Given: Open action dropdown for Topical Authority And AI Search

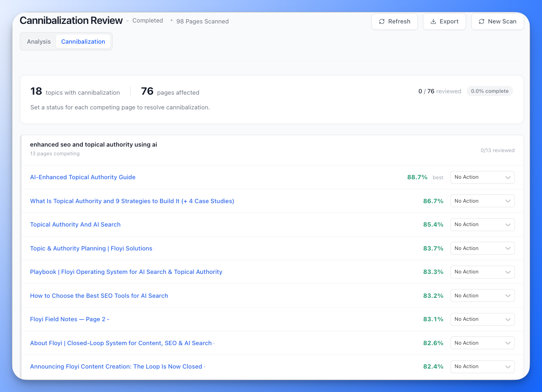Looking at the screenshot, I should [482, 225].
